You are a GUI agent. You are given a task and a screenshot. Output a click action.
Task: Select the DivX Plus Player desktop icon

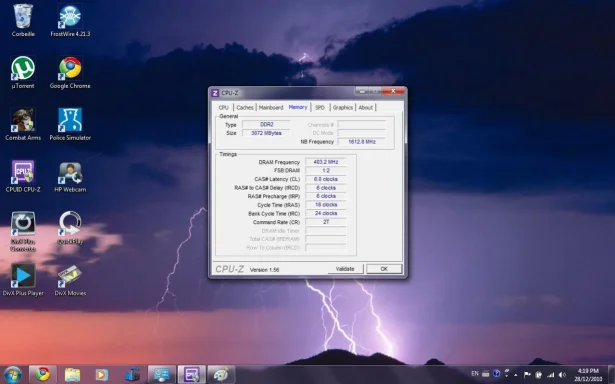(x=23, y=280)
